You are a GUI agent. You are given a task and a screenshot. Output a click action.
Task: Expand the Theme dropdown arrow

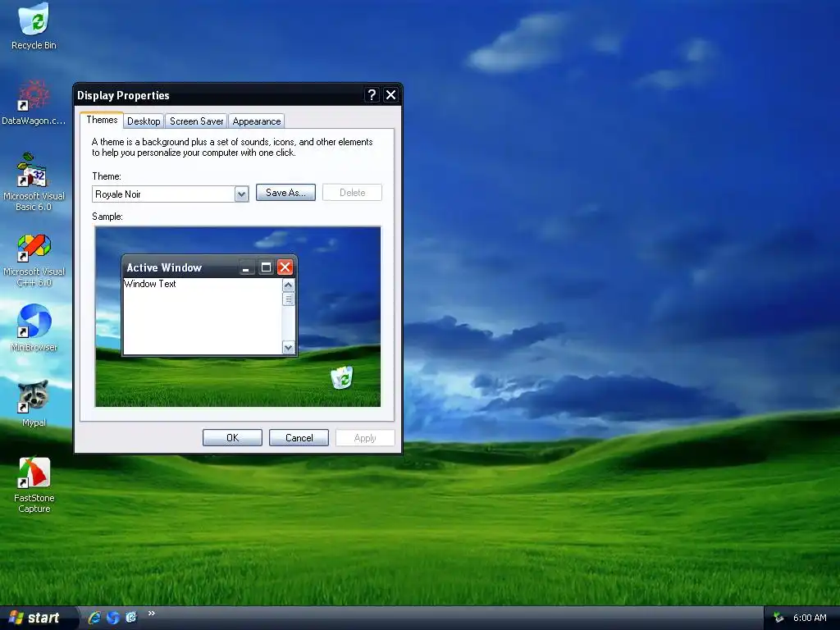coord(242,194)
